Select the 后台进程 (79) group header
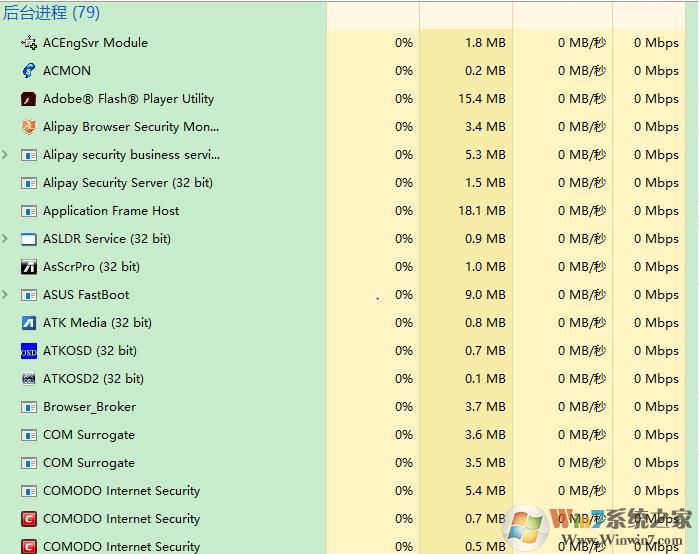699x554 pixels. click(x=51, y=14)
